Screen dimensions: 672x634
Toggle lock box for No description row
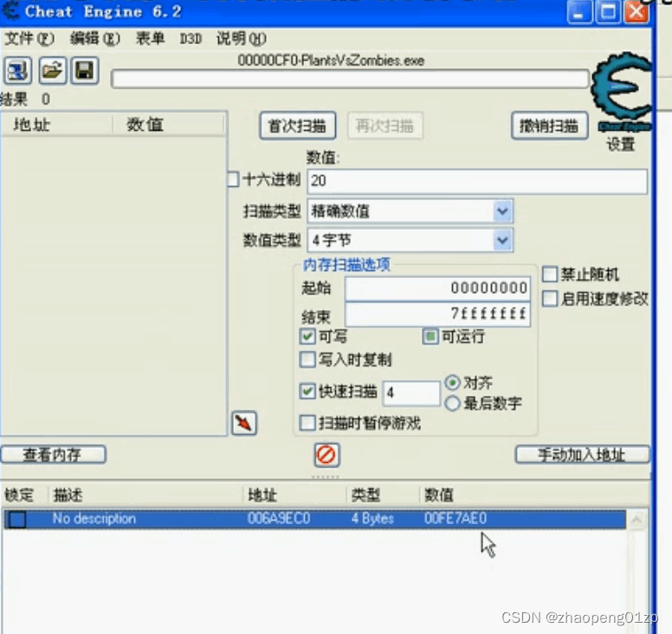17,519
